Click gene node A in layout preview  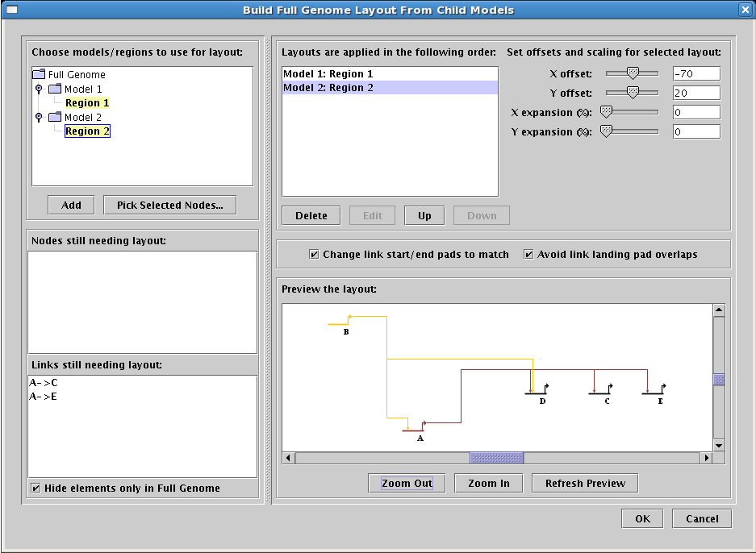pos(416,429)
